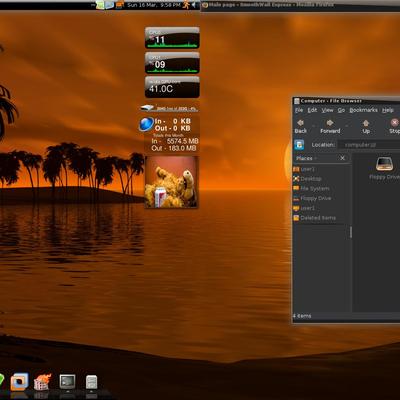Launch the blue-orange square dock icon
The width and height of the screenshot is (400, 400).
point(19,382)
